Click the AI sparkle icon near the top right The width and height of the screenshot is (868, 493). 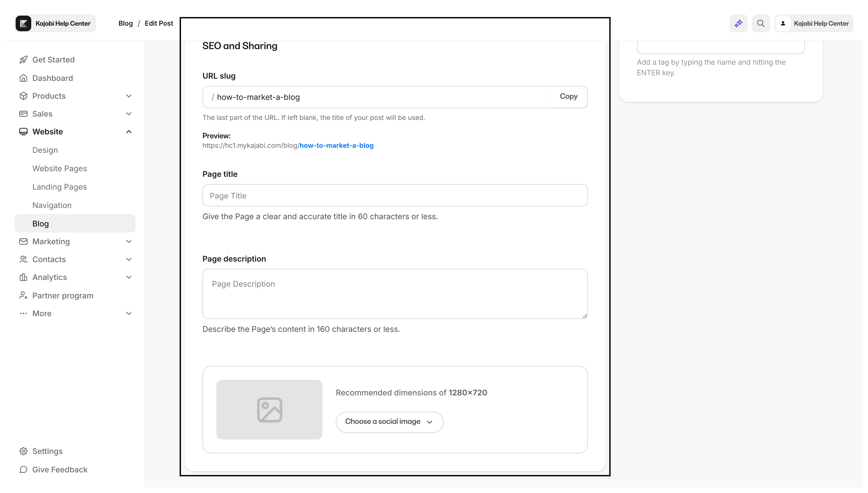pos(738,23)
